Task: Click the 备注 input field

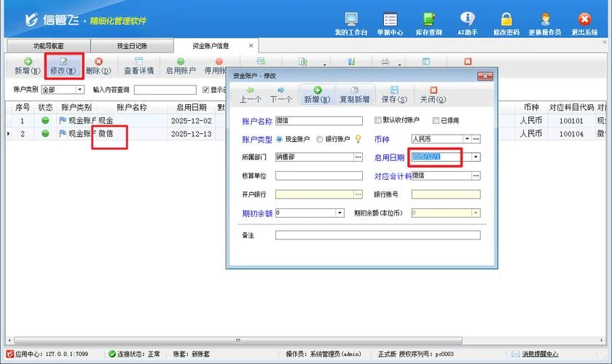Action: tap(378, 235)
